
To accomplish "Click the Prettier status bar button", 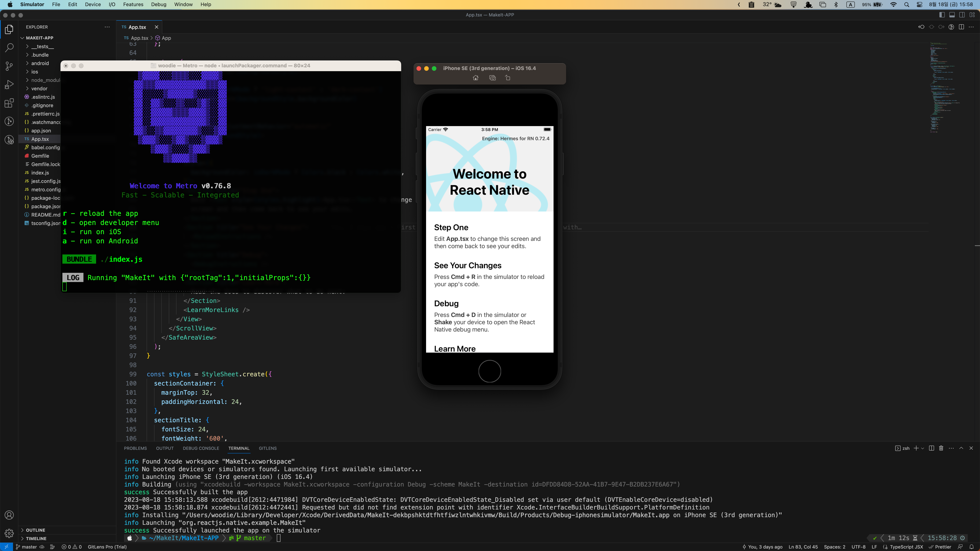I will click(940, 547).
